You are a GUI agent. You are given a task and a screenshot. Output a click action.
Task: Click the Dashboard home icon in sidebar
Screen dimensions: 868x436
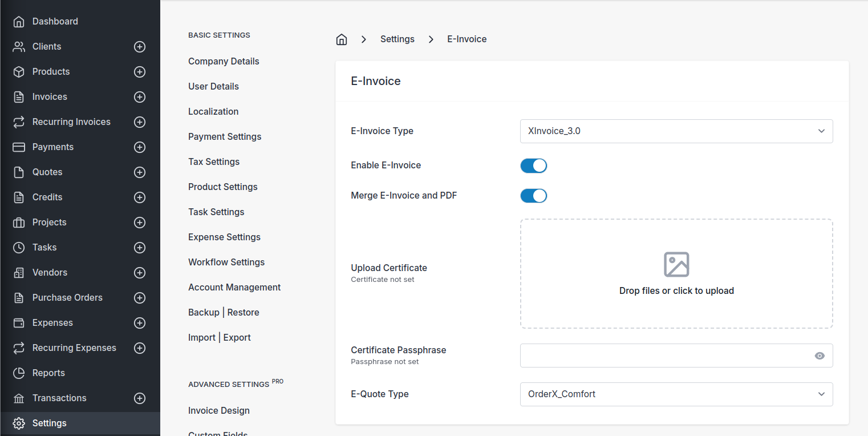[19, 22]
